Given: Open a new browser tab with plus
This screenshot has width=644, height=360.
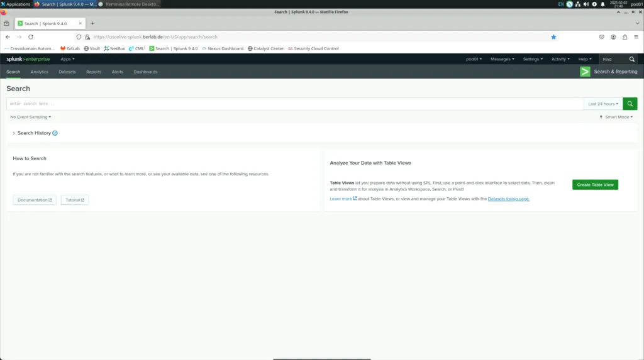Looking at the screenshot, I should 92,23.
